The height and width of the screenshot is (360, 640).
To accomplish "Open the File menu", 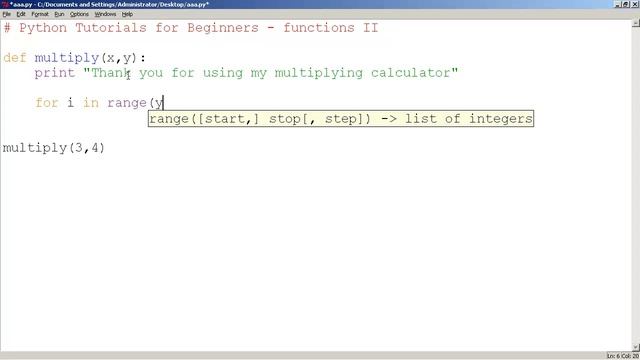I will [7, 14].
